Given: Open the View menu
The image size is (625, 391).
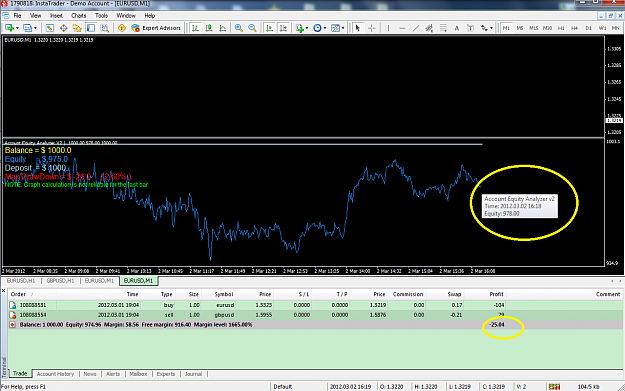Looking at the screenshot, I should [35, 16].
